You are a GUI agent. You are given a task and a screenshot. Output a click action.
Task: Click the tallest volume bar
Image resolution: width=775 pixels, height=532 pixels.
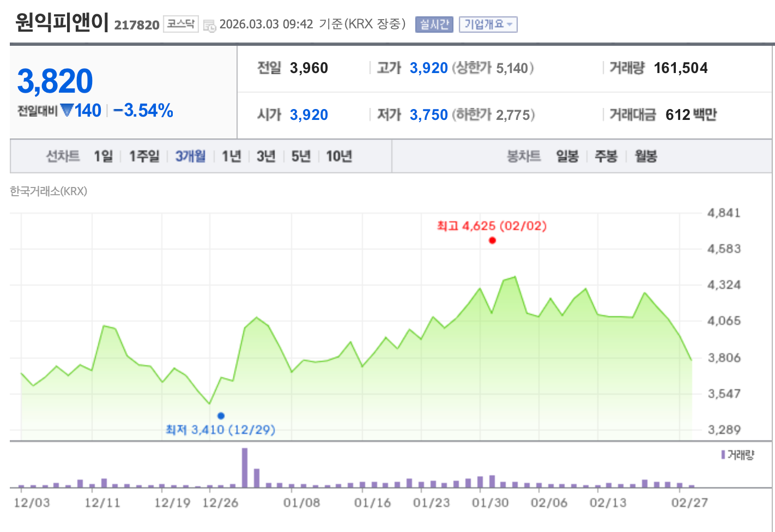click(245, 468)
